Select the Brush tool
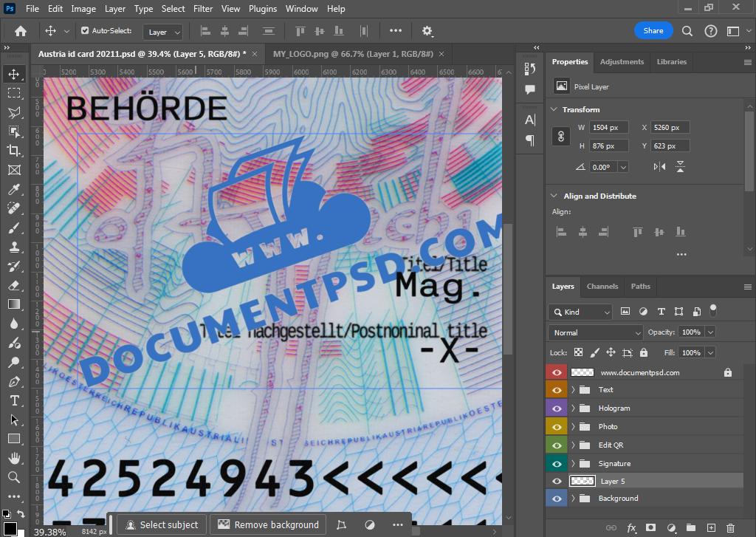 [x=14, y=228]
